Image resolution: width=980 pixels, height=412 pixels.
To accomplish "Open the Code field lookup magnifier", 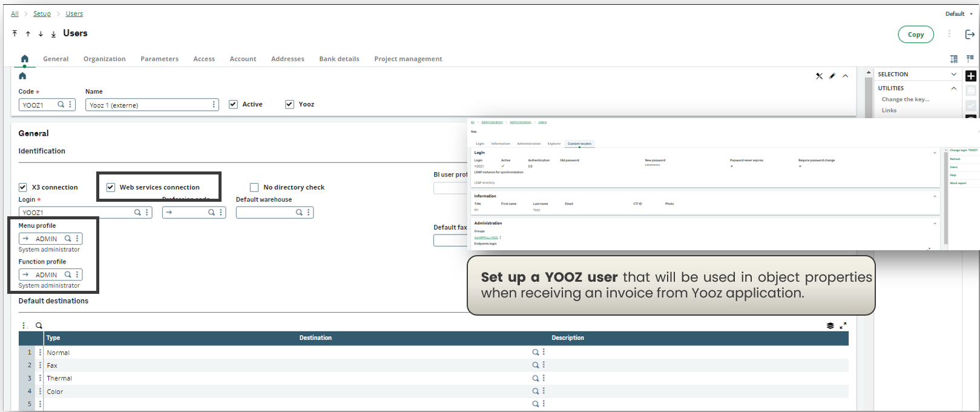I will point(61,105).
